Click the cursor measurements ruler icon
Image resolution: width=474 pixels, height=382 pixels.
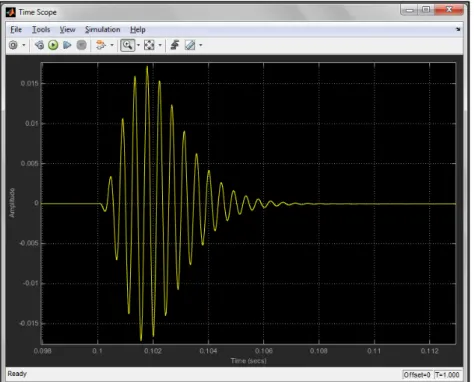tap(190, 45)
